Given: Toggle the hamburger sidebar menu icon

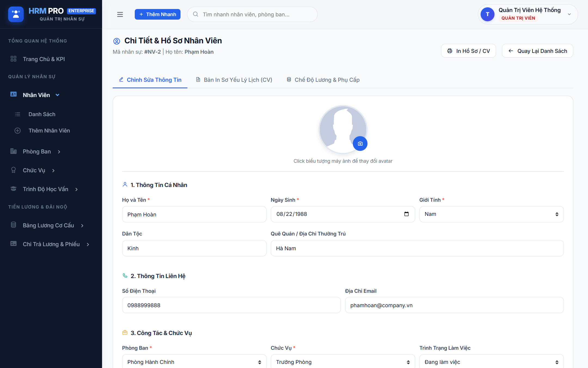Looking at the screenshot, I should coord(120,14).
